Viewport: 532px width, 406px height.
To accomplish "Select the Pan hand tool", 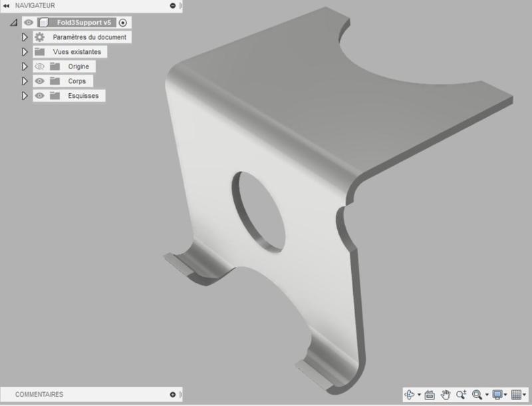I will (x=445, y=395).
